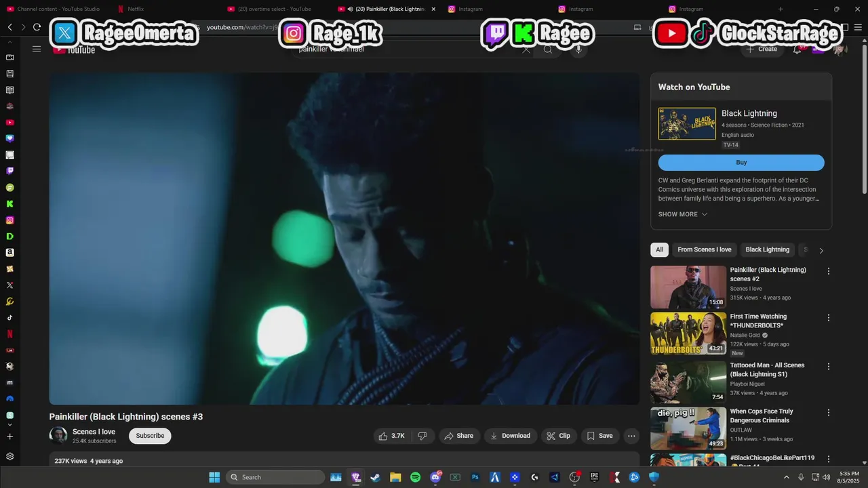868x488 pixels.
Task: Filter by From Scenes I love chip
Action: 705,249
